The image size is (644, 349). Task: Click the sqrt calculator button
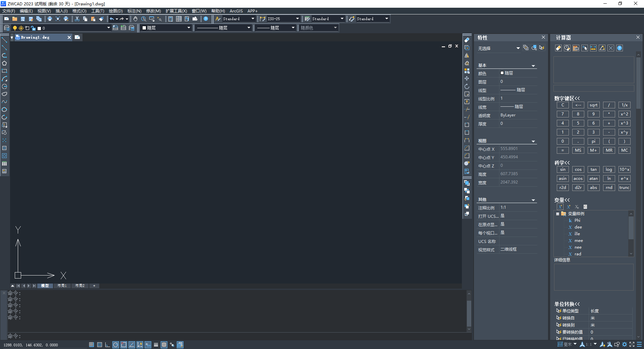(594, 105)
